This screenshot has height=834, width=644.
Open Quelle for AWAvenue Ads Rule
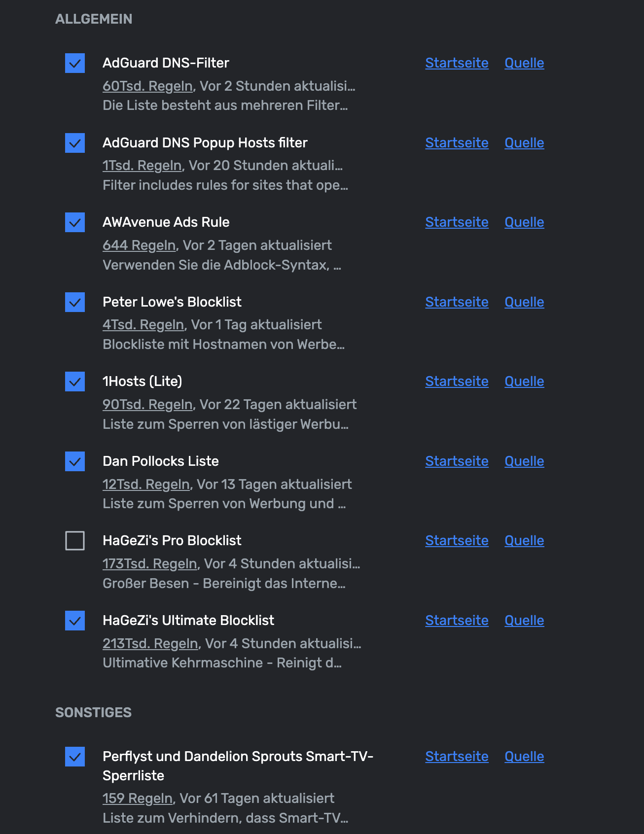[524, 222]
